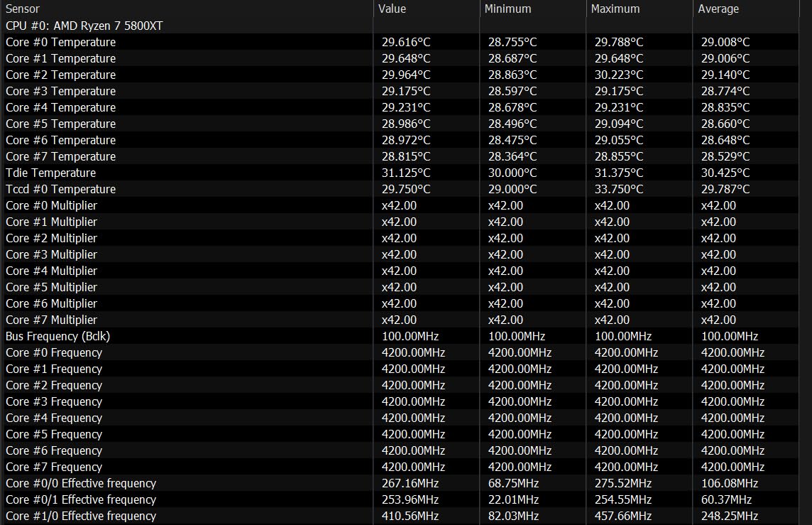The image size is (812, 525).
Task: Click the Core #4 Multiplier label
Action: pos(51,271)
